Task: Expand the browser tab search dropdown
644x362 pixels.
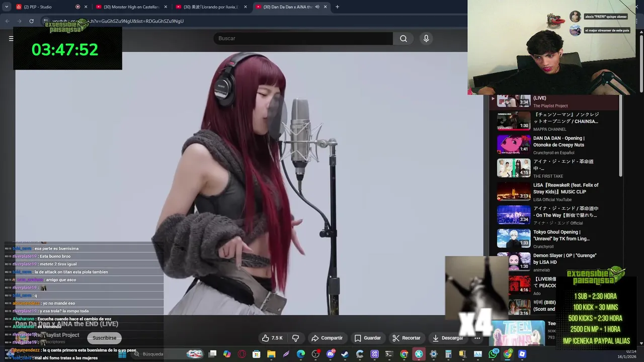Action: tap(7, 7)
